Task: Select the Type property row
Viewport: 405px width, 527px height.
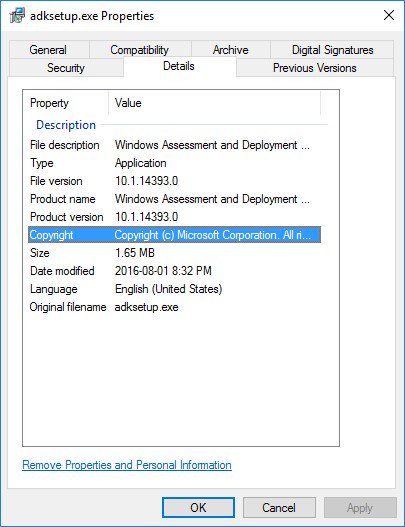Action: click(174, 163)
